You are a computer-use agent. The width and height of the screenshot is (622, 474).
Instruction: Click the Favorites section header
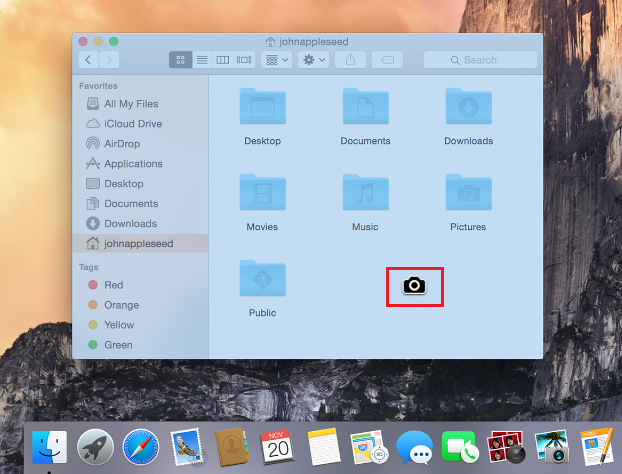(98, 86)
